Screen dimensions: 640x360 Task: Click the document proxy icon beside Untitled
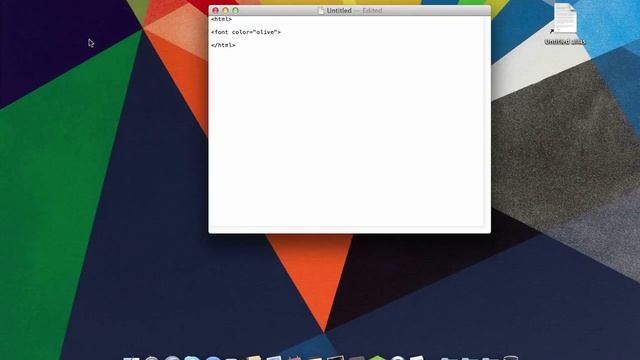click(321, 11)
